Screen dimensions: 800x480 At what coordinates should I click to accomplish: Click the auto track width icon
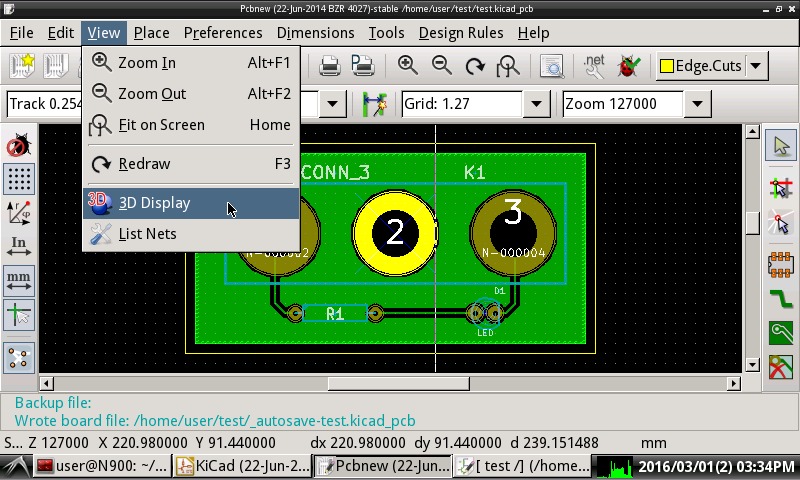[x=374, y=104]
